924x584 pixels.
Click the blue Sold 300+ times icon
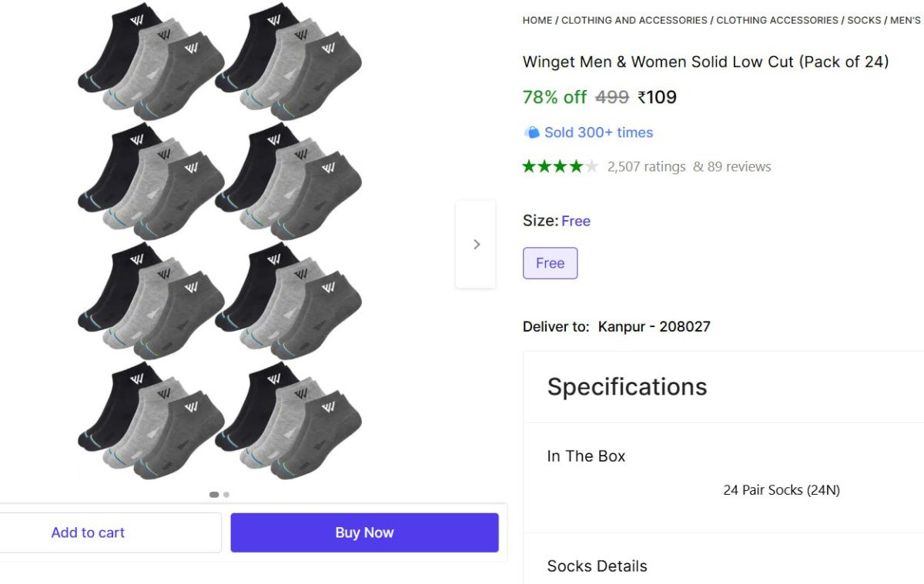point(531,132)
